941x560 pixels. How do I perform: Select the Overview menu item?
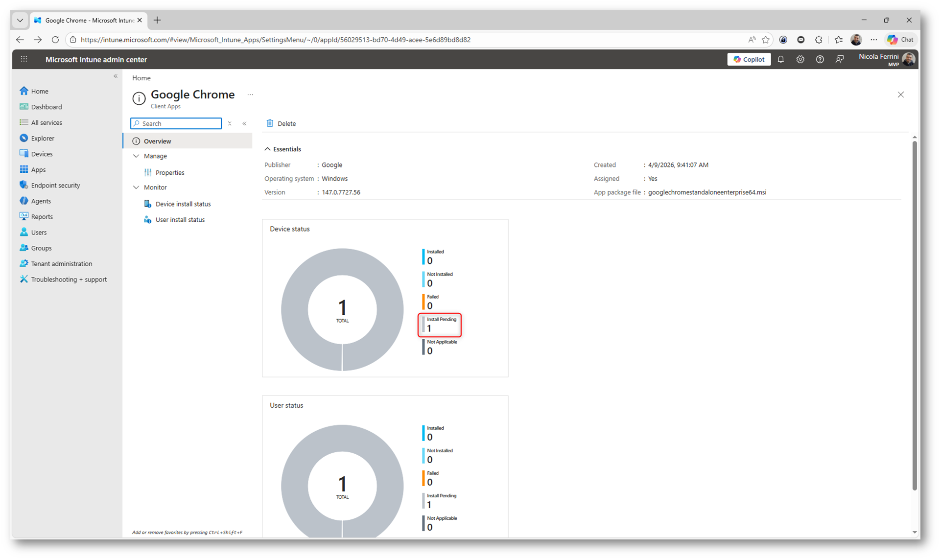click(157, 141)
